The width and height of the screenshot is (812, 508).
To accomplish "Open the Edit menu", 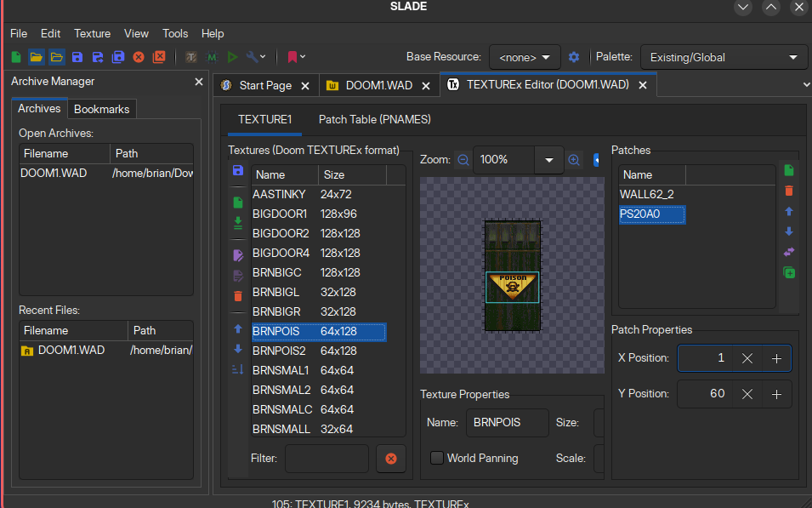I will [x=50, y=34].
